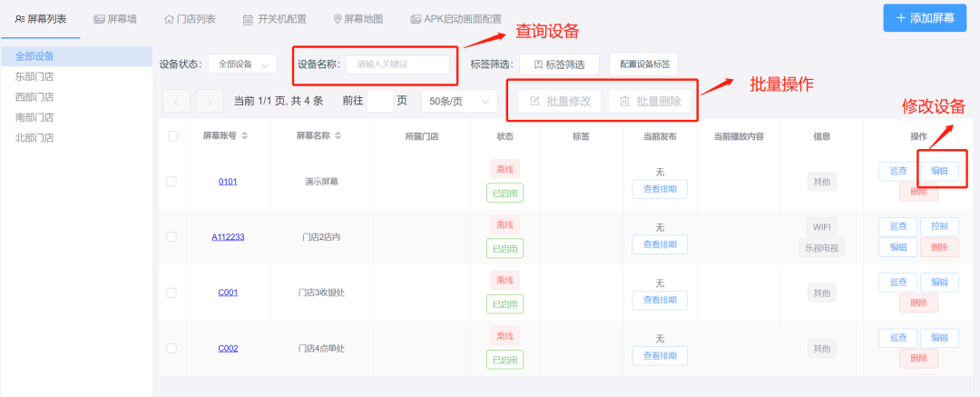Switch to the 屏幕墙 tab
This screenshot has height=397, width=980.
coord(115,19)
